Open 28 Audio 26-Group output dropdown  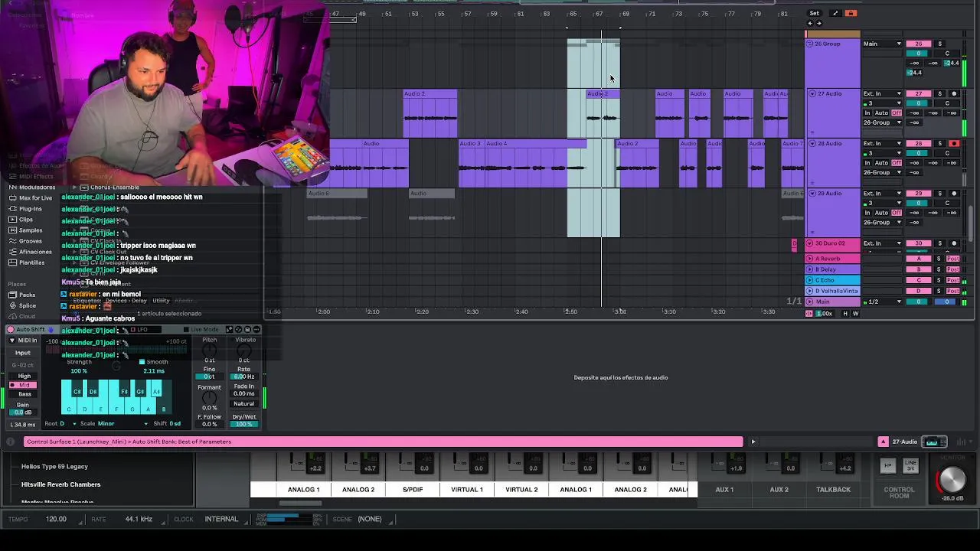[x=883, y=172]
